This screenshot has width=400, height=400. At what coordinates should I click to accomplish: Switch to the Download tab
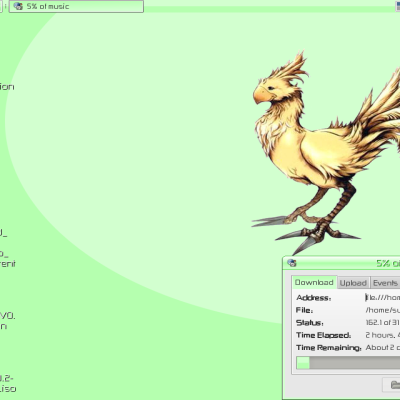coord(314,282)
